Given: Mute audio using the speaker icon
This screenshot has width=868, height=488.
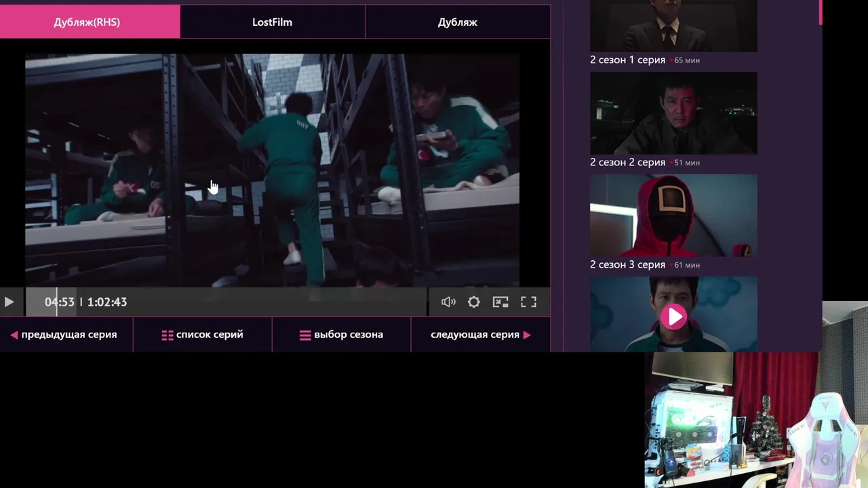Looking at the screenshot, I should (x=448, y=302).
